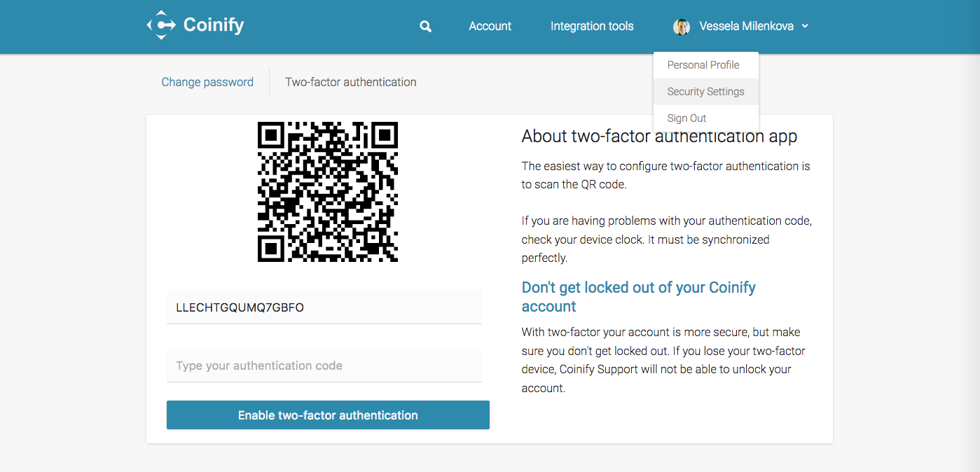Image resolution: width=980 pixels, height=472 pixels.
Task: Select Two-factor authentication tab
Action: [x=351, y=82]
